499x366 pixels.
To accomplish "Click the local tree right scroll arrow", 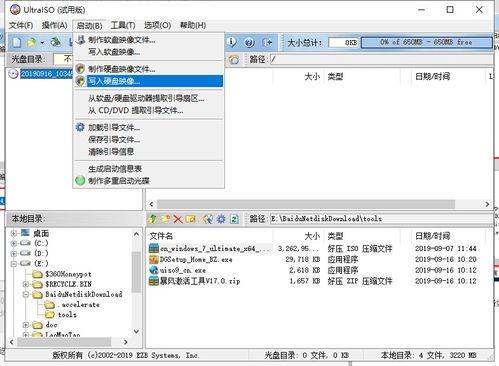I will click(x=126, y=342).
